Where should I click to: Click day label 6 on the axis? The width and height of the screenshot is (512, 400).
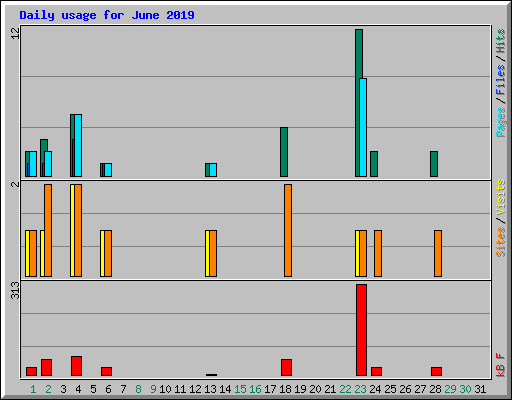coord(108,389)
